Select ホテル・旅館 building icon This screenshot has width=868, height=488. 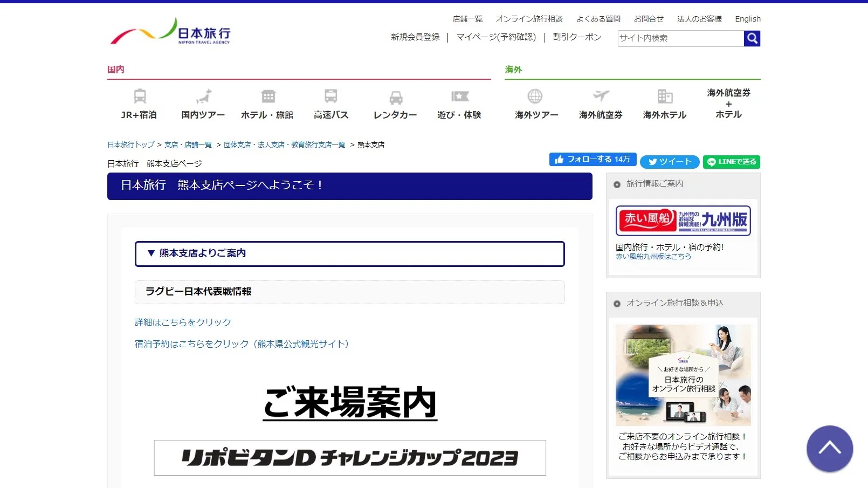click(268, 97)
